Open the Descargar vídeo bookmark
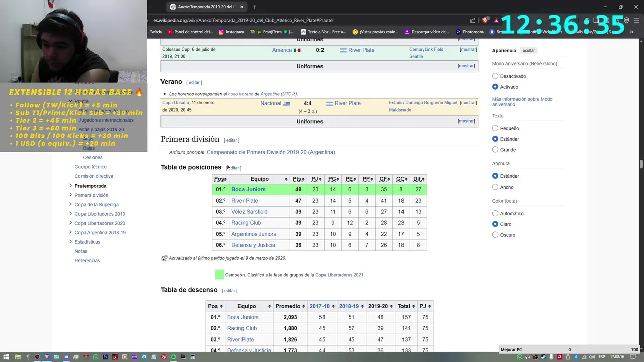 point(426,32)
